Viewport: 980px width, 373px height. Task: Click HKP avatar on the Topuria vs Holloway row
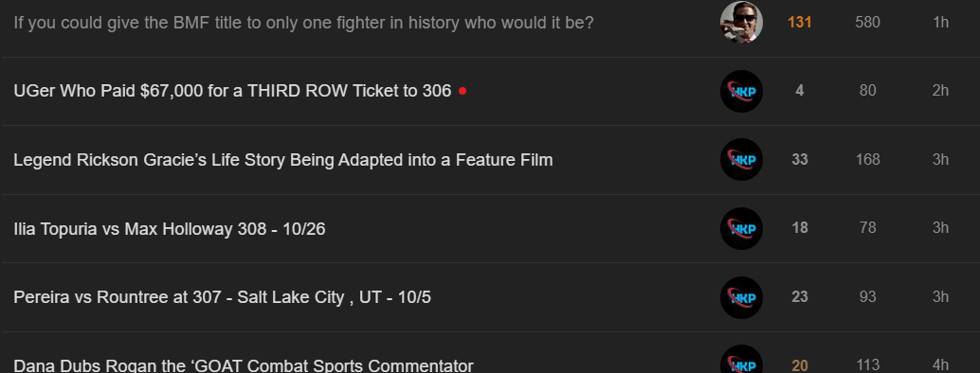click(x=741, y=229)
